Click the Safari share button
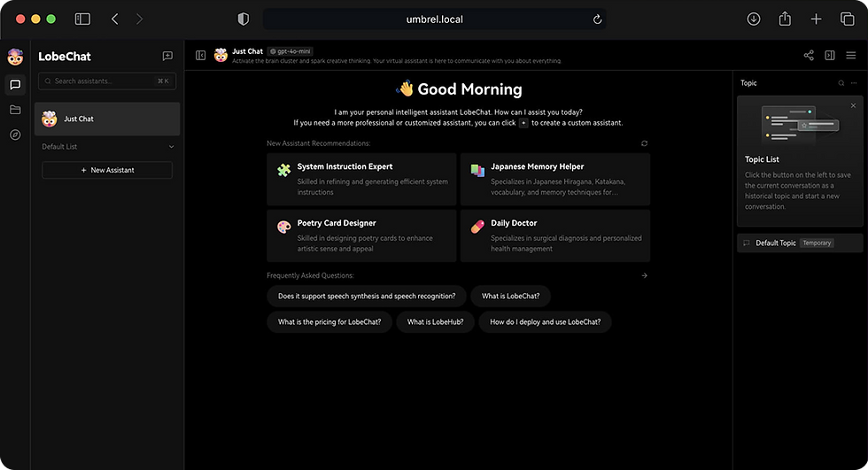Screen dimensions: 868x470 785,19
